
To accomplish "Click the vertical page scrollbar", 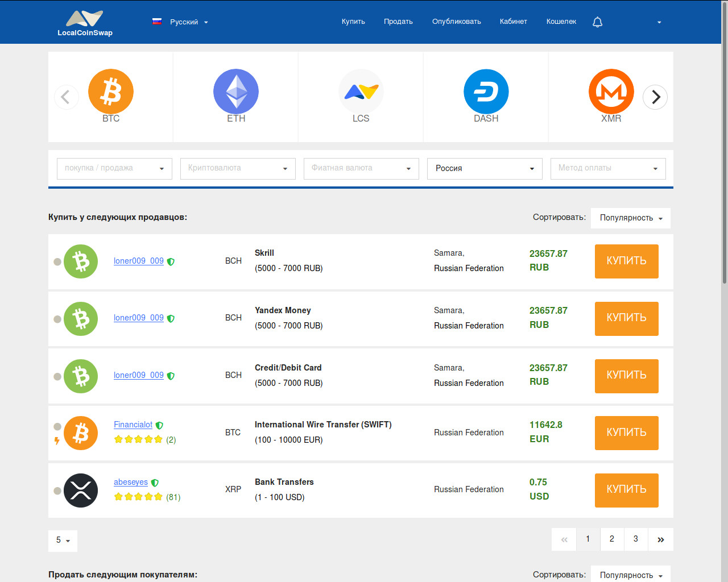I will 725,142.
